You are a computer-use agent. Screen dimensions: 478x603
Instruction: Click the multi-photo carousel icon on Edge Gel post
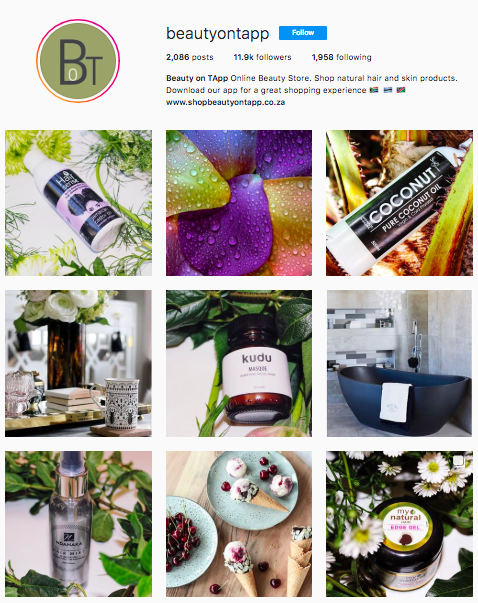pyautogui.click(x=459, y=461)
